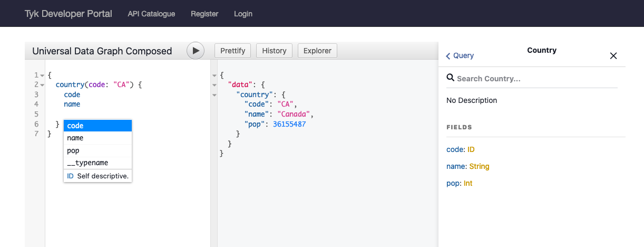Collapse the query fold arrow on line 1
644x247 pixels.
(x=42, y=75)
